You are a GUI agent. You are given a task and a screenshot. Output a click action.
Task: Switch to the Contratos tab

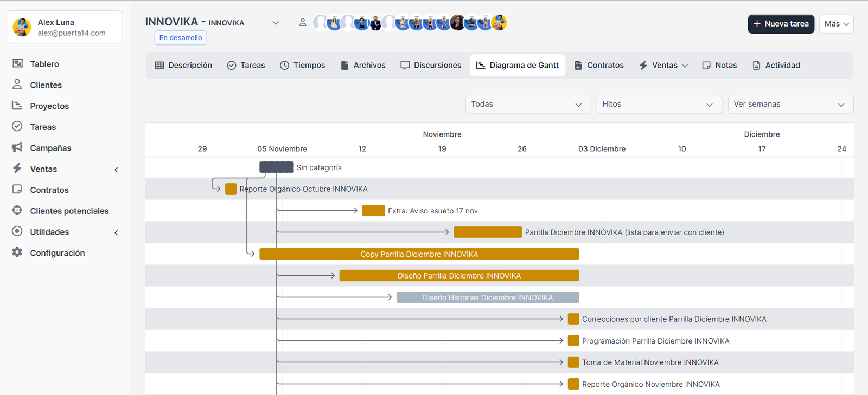click(599, 66)
